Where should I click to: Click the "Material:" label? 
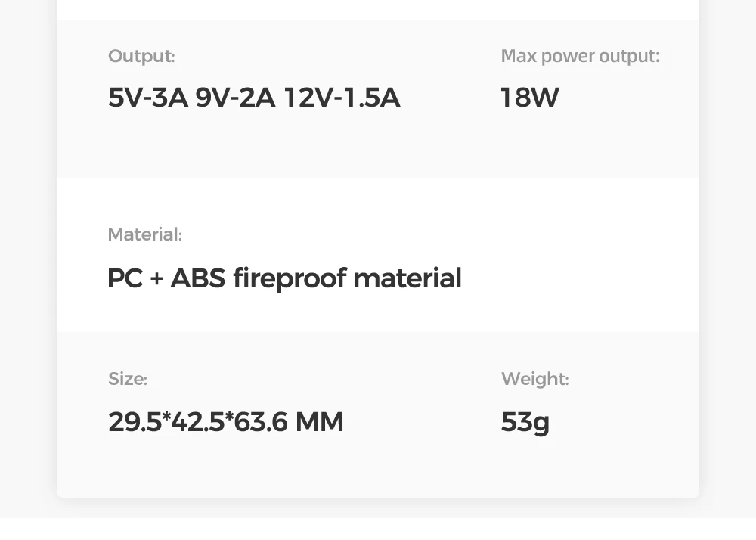pos(144,234)
